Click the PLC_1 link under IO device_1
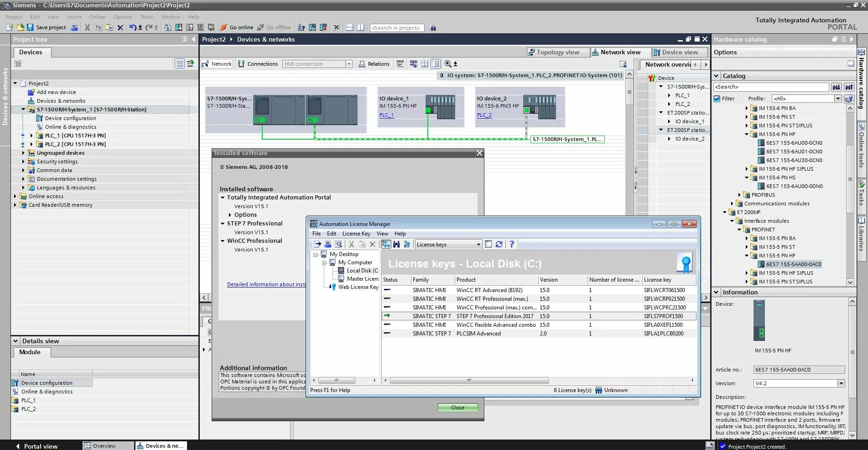This screenshot has width=868, height=450. (386, 115)
